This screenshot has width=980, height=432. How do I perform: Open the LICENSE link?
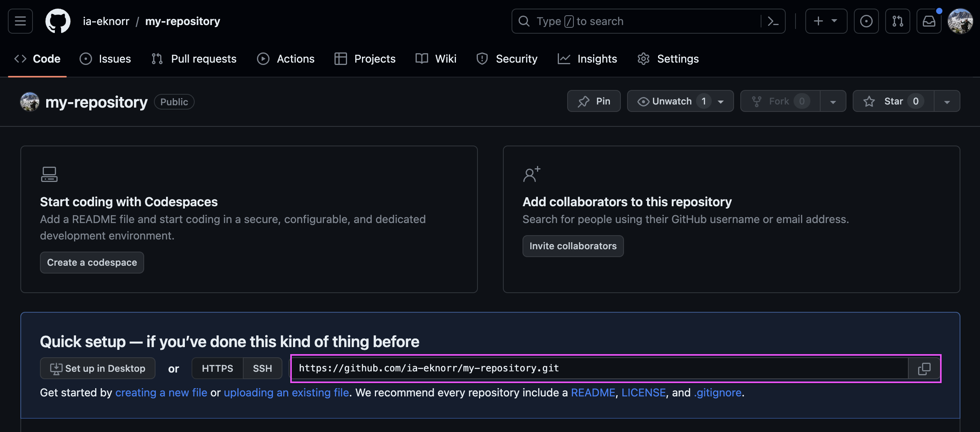(x=644, y=392)
